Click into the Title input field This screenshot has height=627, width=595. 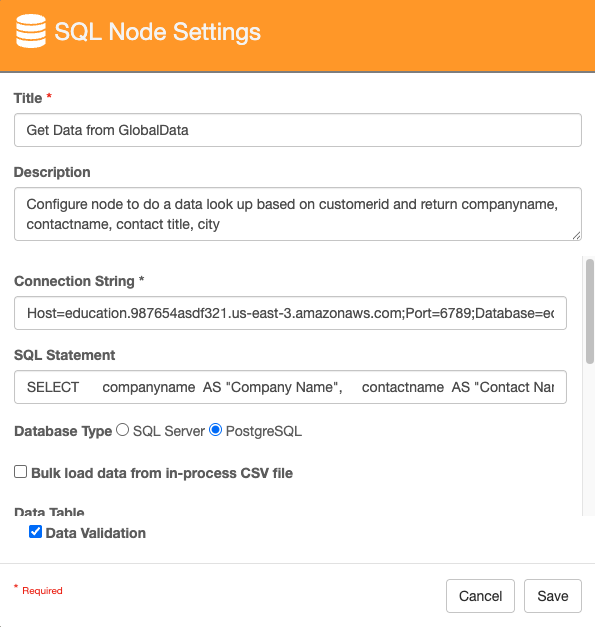click(298, 130)
